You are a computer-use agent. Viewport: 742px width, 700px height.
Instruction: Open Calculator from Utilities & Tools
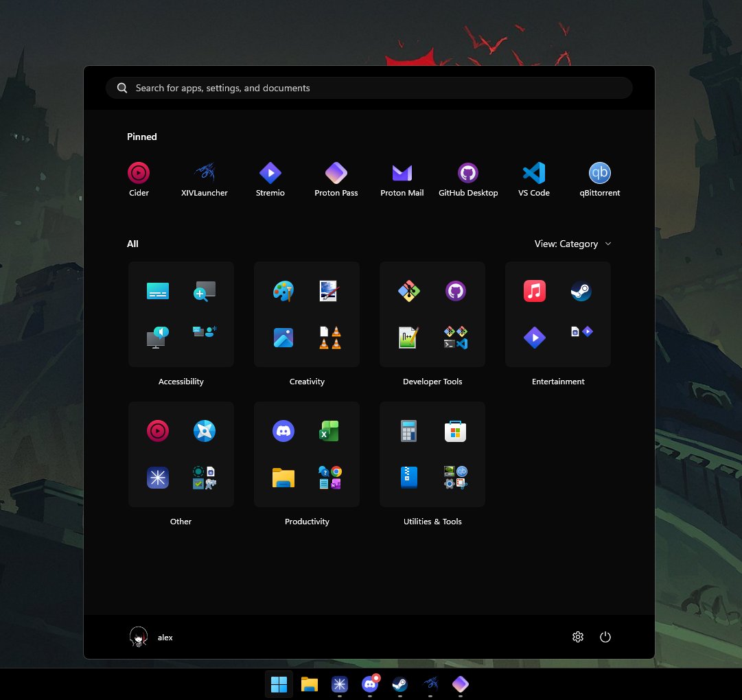pos(409,431)
